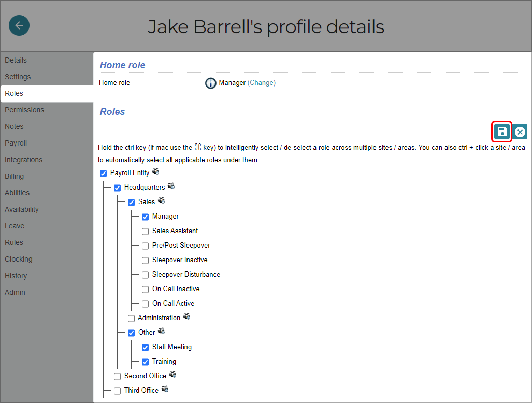Uncheck the Headquarters checkbox
This screenshot has height=403, width=532.
[x=118, y=188]
